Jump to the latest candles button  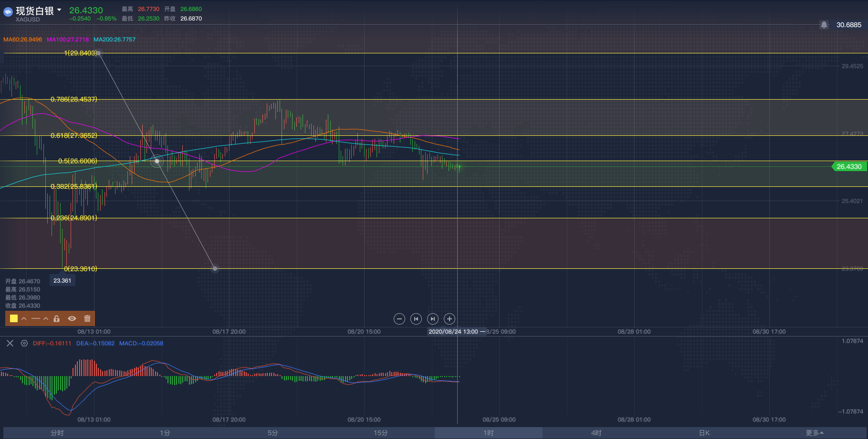[x=433, y=319]
